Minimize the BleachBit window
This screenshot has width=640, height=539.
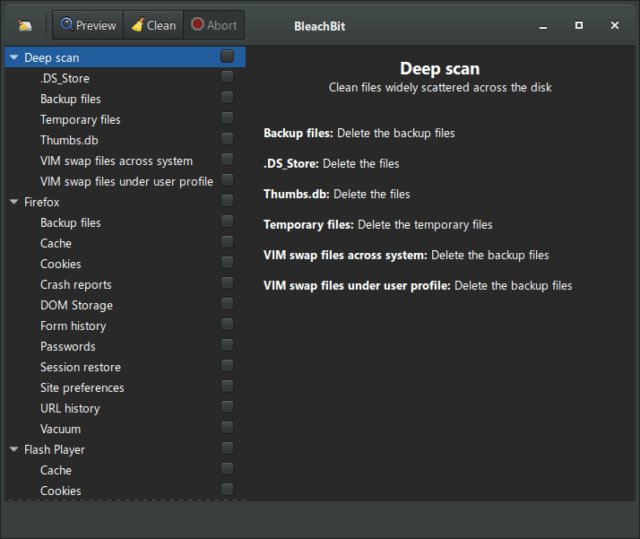pos(543,26)
